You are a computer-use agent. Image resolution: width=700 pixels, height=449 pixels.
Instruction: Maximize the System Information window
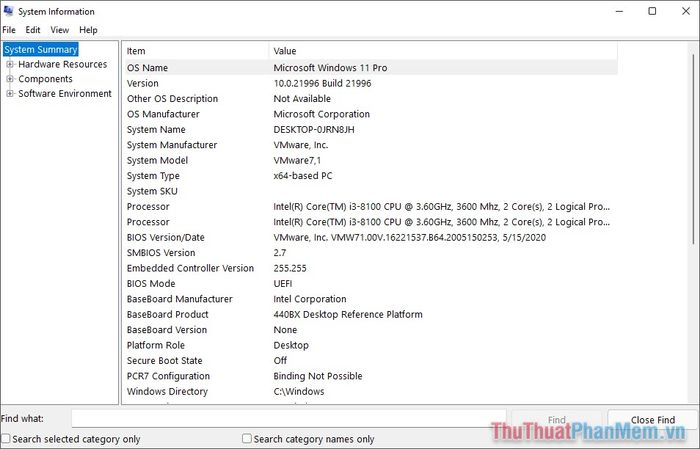[652, 11]
